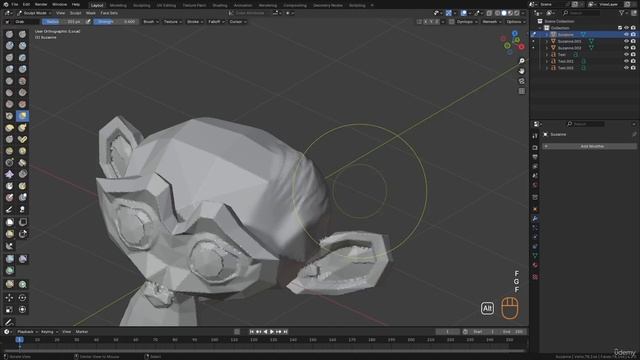This screenshot has height=360, width=640.
Task: Toggle visibility eye for Text.002
Action: [x=626, y=68]
